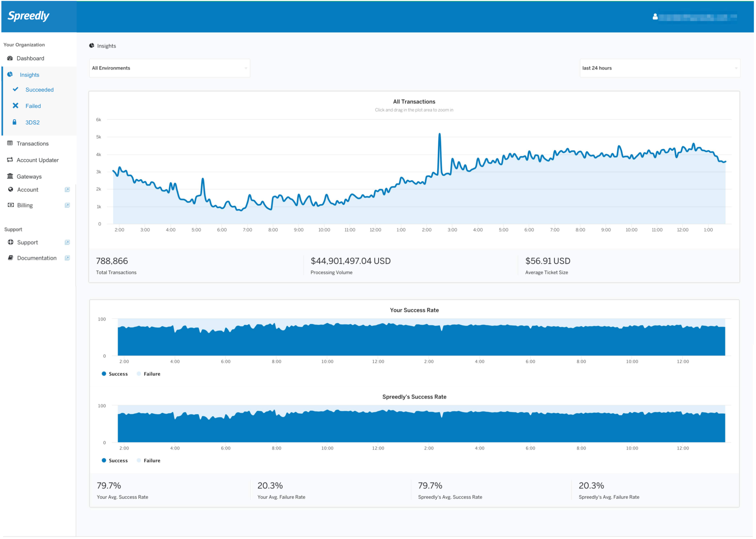This screenshot has width=756, height=539.
Task: Click the Account external link icon
Action: 67,190
